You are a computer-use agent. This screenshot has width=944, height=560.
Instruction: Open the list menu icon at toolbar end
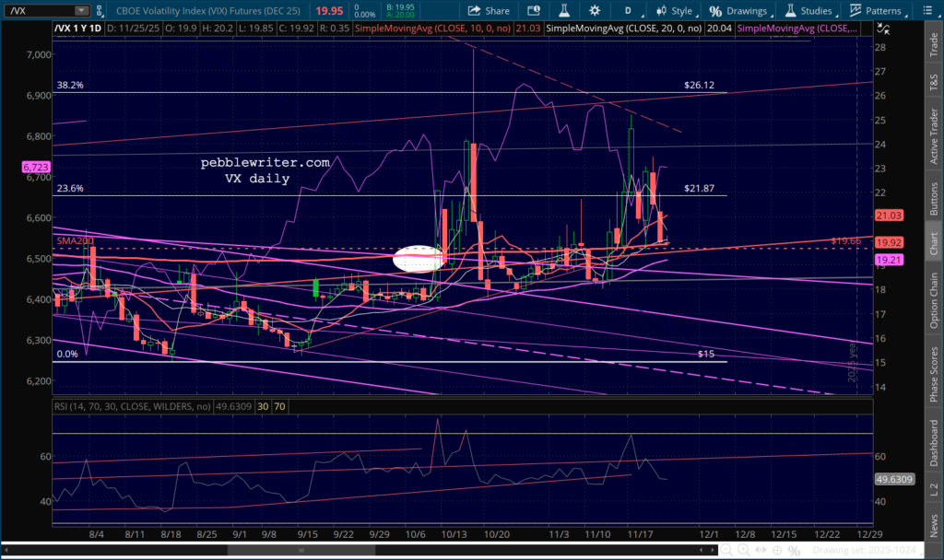927,11
